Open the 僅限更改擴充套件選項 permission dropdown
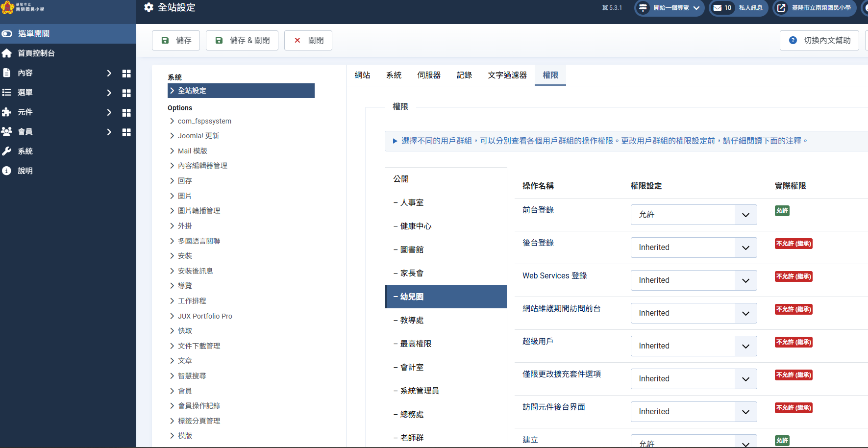Image resolution: width=868 pixels, height=448 pixels. tap(694, 379)
